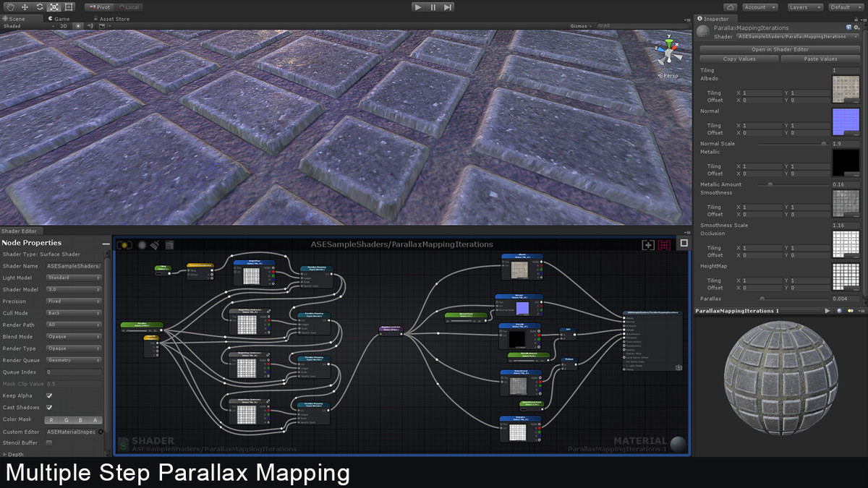Viewport: 868px width, 488px height.
Task: Toggle the R color mask button
Action: coord(53,419)
